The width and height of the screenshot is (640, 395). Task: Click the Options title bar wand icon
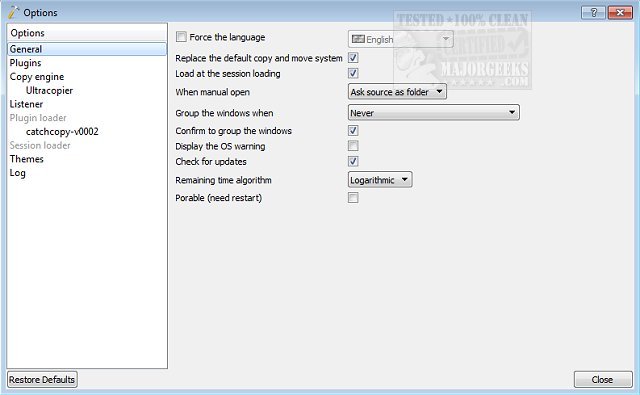[13, 12]
